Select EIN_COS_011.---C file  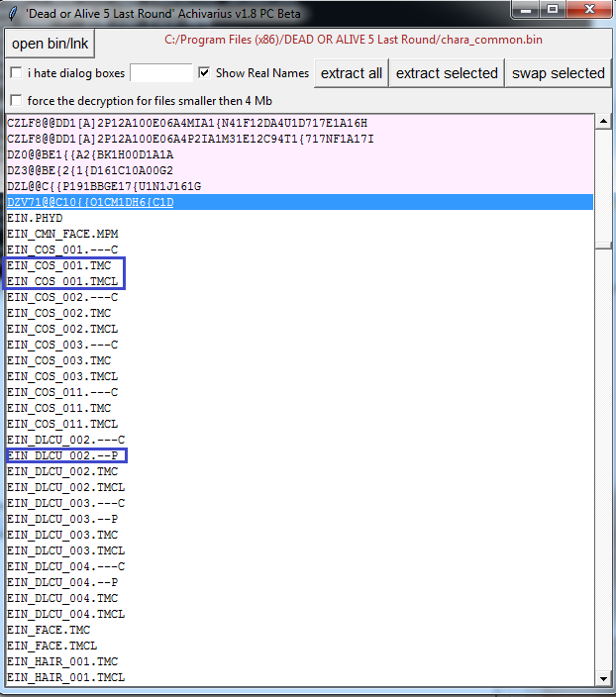(300, 392)
